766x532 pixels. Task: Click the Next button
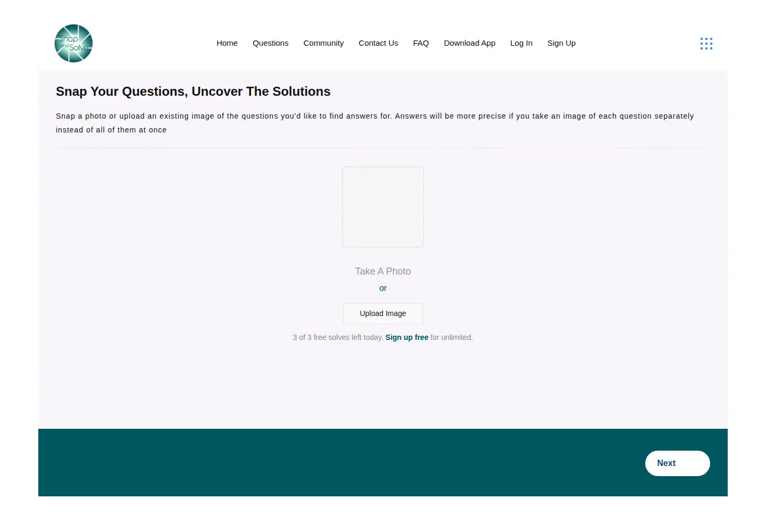pos(678,463)
